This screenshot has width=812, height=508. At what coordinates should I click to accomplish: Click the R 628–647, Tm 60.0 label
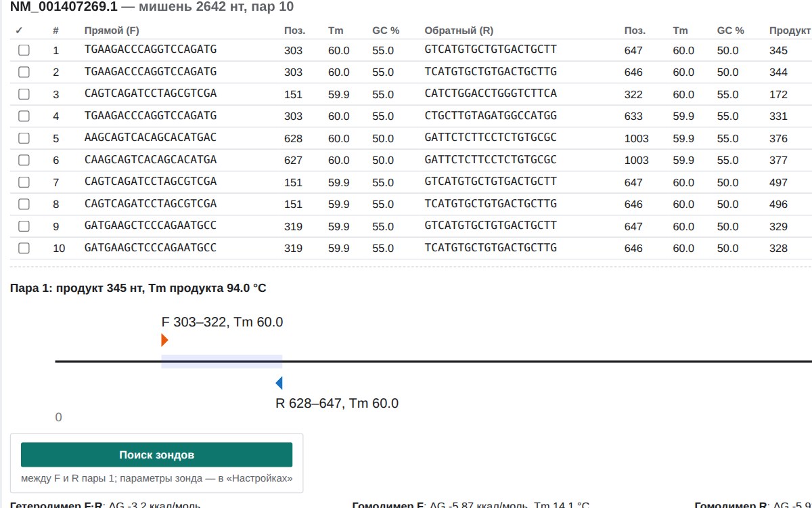click(x=337, y=403)
